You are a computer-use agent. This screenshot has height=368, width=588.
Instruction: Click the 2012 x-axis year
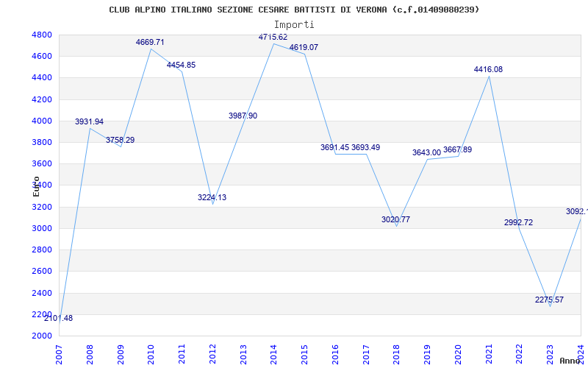212,355
